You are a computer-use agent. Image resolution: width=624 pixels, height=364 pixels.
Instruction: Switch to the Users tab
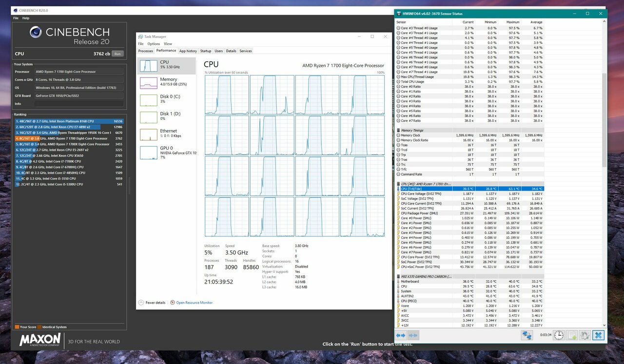click(x=219, y=51)
